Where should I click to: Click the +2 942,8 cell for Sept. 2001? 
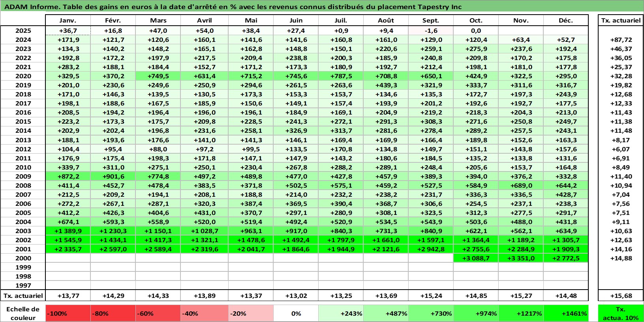[431, 249]
